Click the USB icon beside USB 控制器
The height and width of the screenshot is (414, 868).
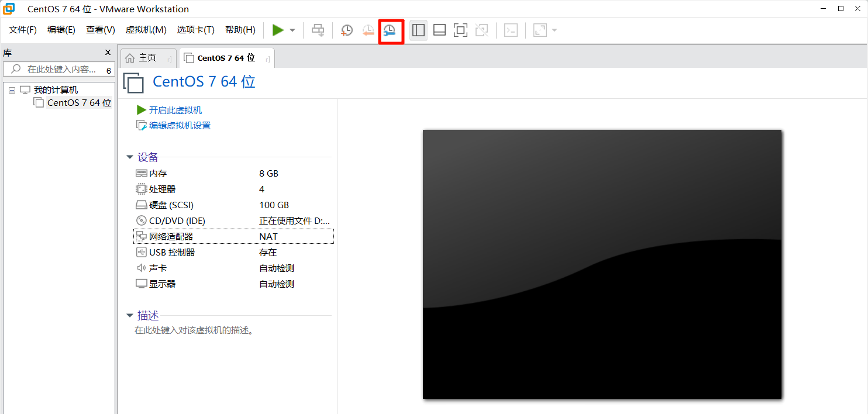(x=141, y=253)
